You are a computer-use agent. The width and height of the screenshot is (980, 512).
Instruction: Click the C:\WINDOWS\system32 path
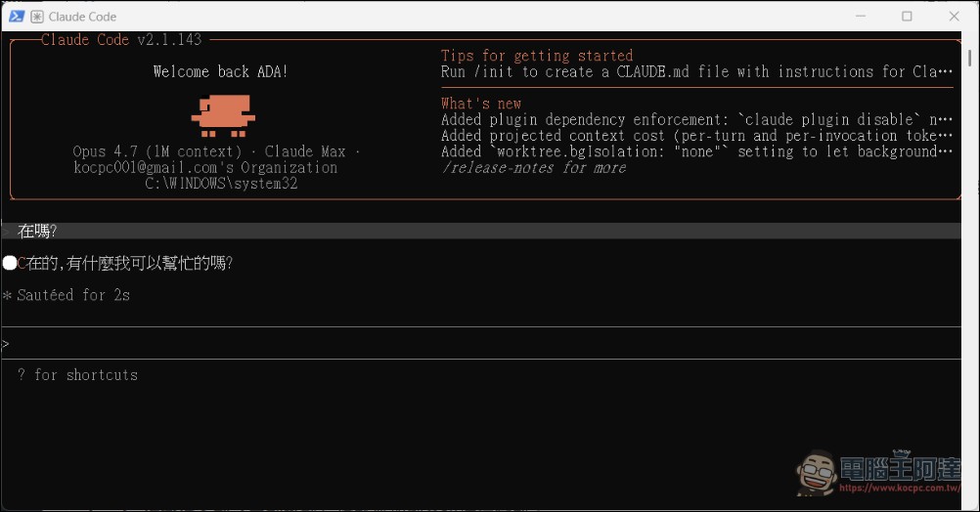click(x=221, y=183)
